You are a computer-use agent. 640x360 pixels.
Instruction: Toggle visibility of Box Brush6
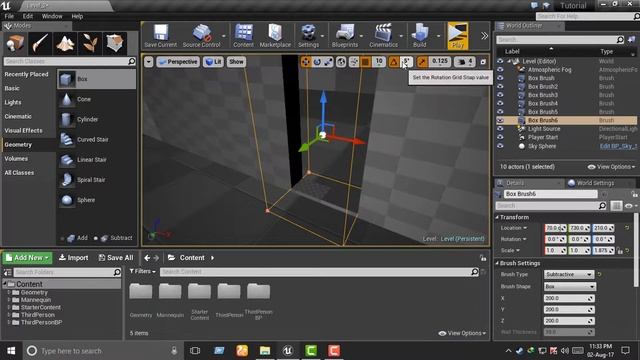[x=500, y=120]
